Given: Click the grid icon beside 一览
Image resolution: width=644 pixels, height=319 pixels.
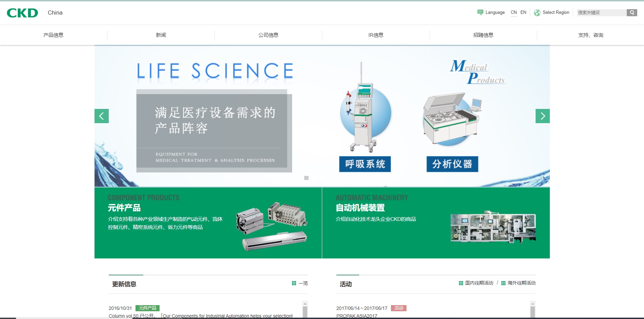Looking at the screenshot, I should click(x=294, y=283).
